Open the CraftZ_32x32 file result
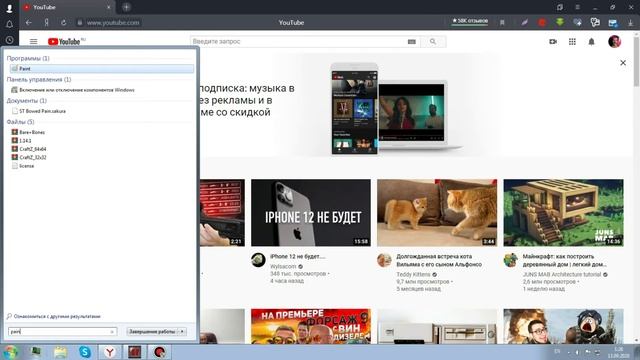Image resolution: width=640 pixels, height=360 pixels. (29, 157)
